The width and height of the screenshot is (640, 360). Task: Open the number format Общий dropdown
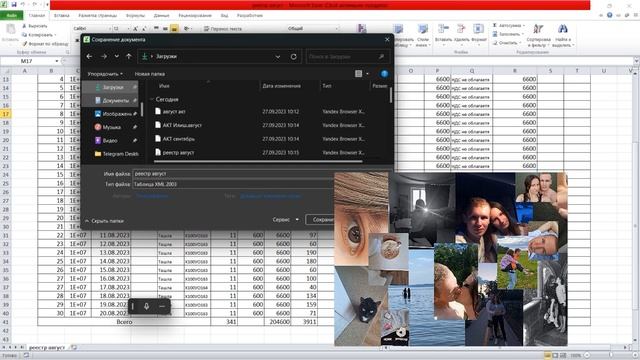coord(337,29)
